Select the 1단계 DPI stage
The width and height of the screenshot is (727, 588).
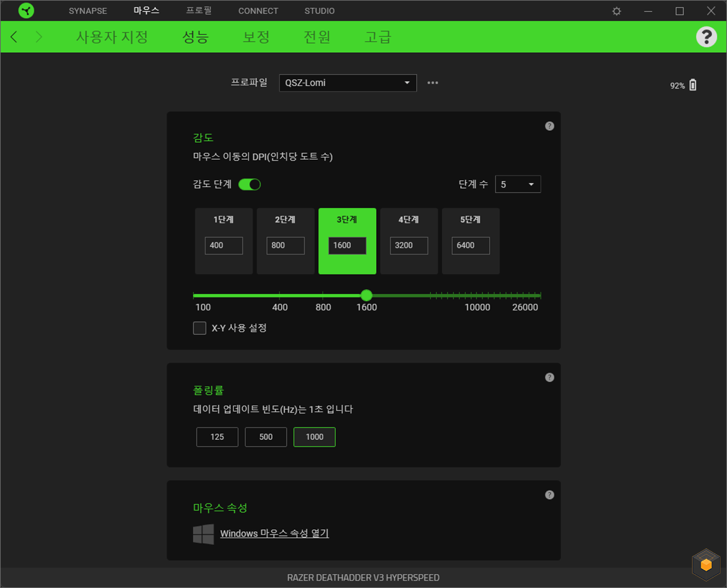[x=223, y=241]
